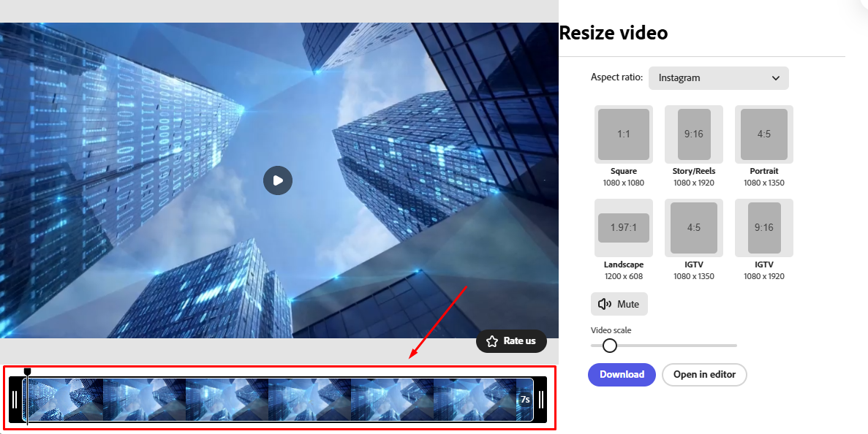Pick the Portrait 4:5 preset

pos(764,134)
